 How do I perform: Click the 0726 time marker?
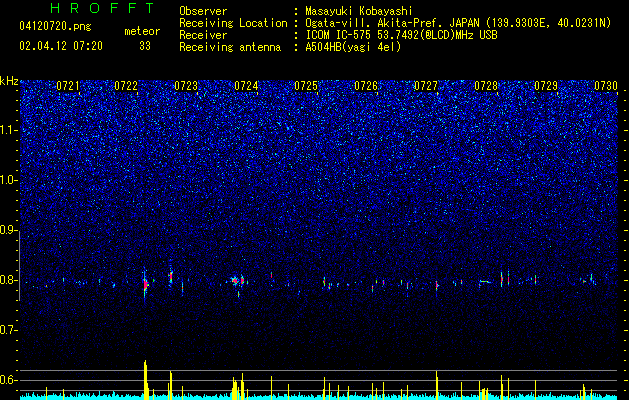366,86
